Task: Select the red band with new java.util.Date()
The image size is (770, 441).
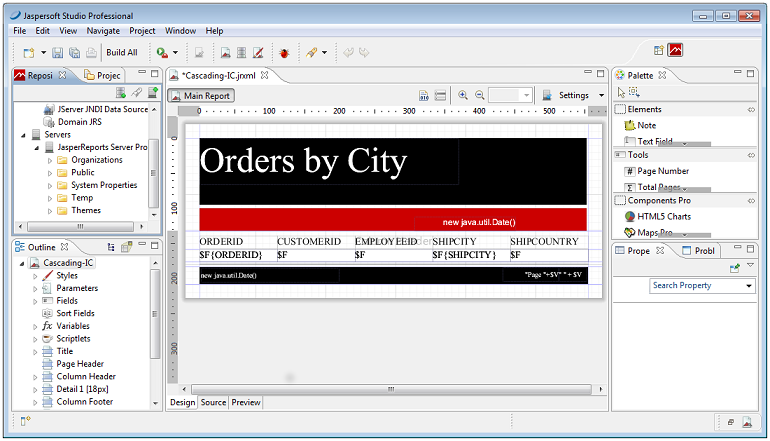Action: (x=393, y=220)
